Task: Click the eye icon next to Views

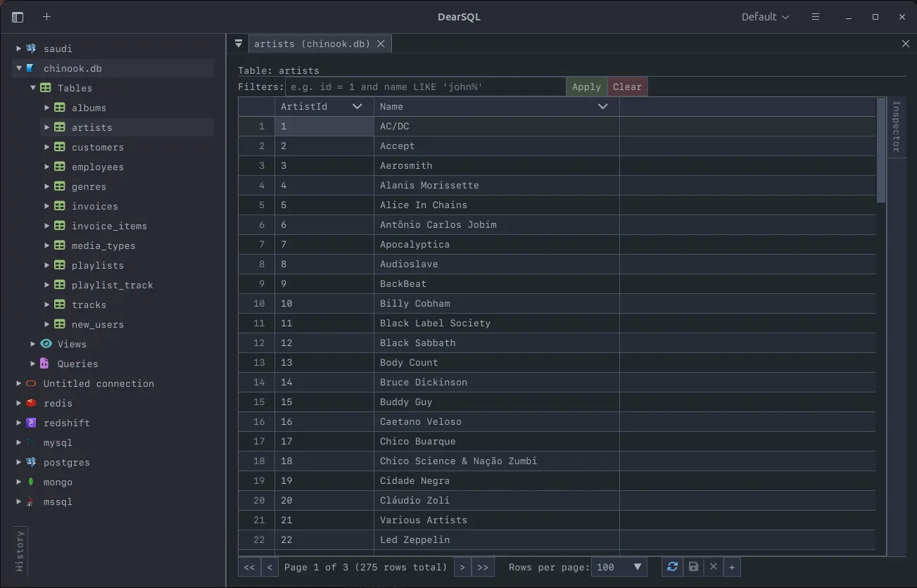Action: [x=46, y=344]
